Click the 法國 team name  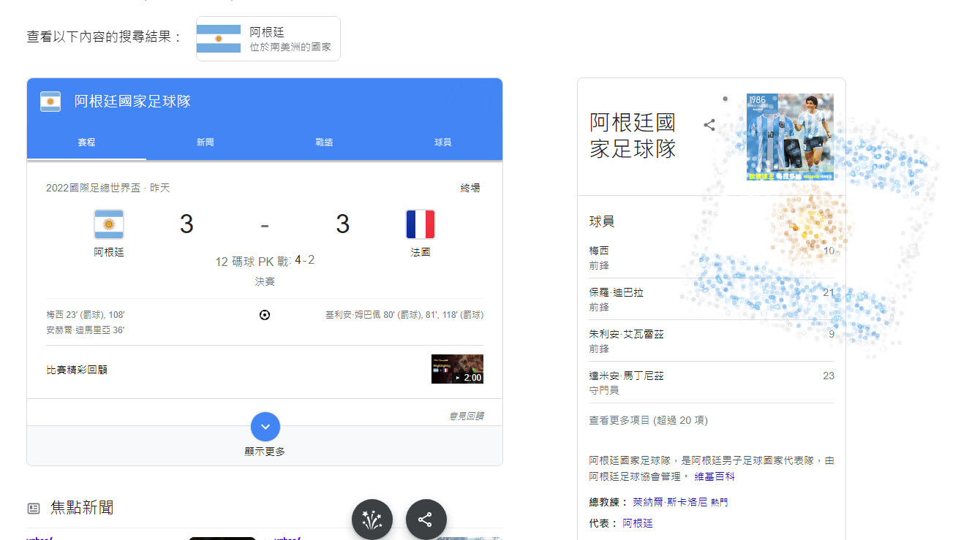pos(421,252)
